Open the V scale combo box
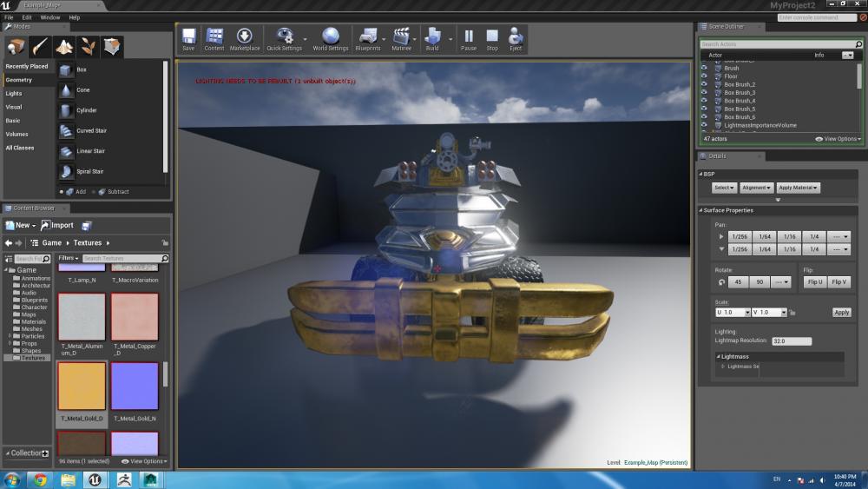 click(769, 313)
